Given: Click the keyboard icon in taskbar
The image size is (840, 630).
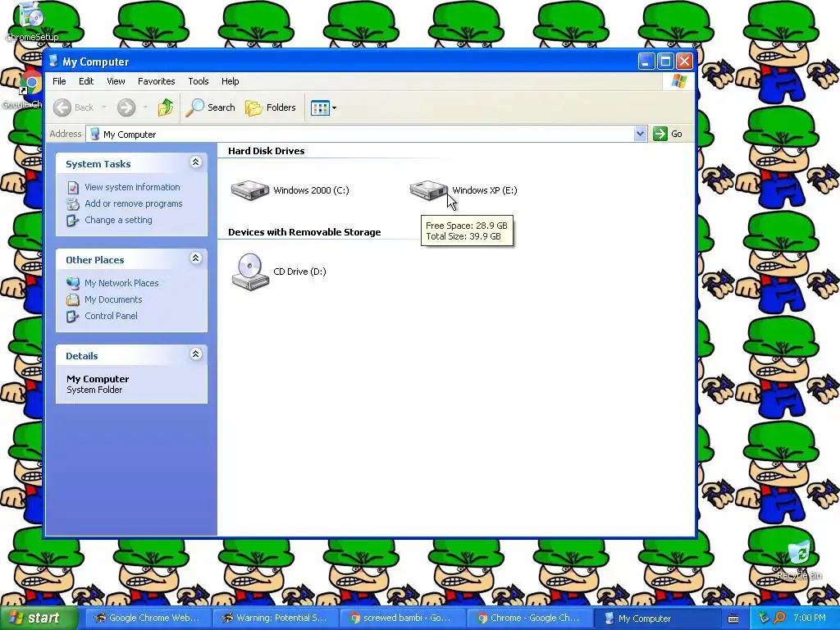Looking at the screenshot, I should [x=733, y=619].
